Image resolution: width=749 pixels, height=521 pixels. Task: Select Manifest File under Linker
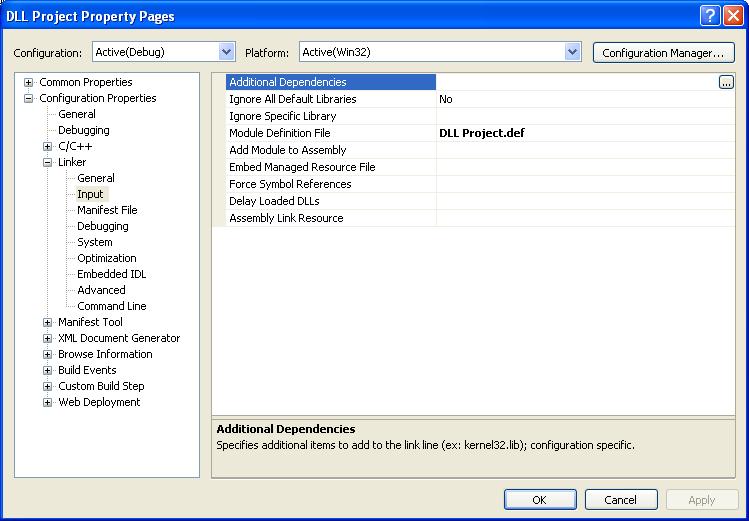107,210
